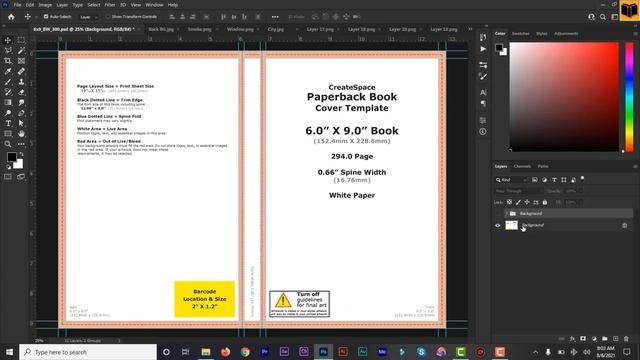This screenshot has width=640, height=360.
Task: Click the create new group folder icon
Action: (604, 339)
